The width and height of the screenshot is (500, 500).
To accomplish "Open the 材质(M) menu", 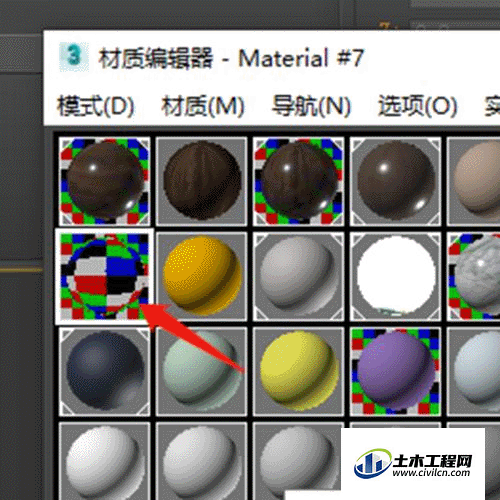I will [203, 106].
